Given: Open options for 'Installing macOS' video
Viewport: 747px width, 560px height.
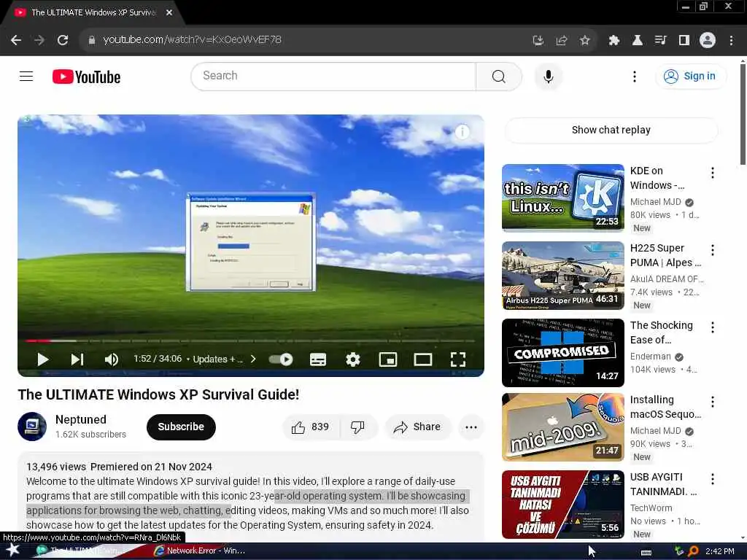Looking at the screenshot, I should coord(712,402).
